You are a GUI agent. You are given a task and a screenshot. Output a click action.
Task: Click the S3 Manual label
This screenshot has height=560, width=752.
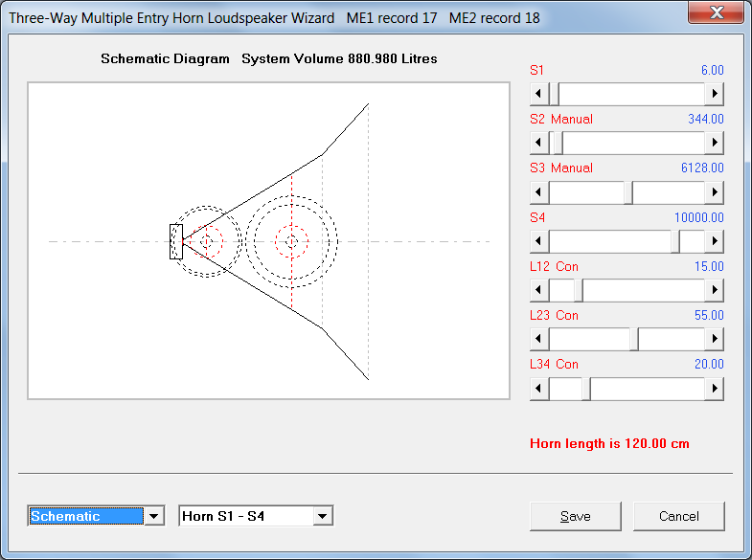coord(561,168)
